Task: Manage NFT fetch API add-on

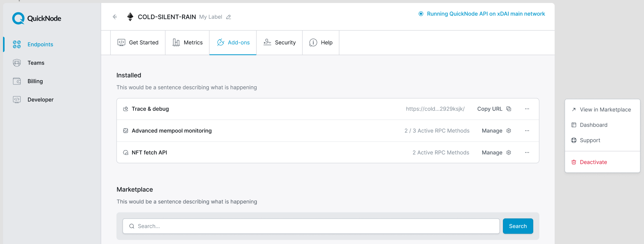Action: [x=496, y=153]
